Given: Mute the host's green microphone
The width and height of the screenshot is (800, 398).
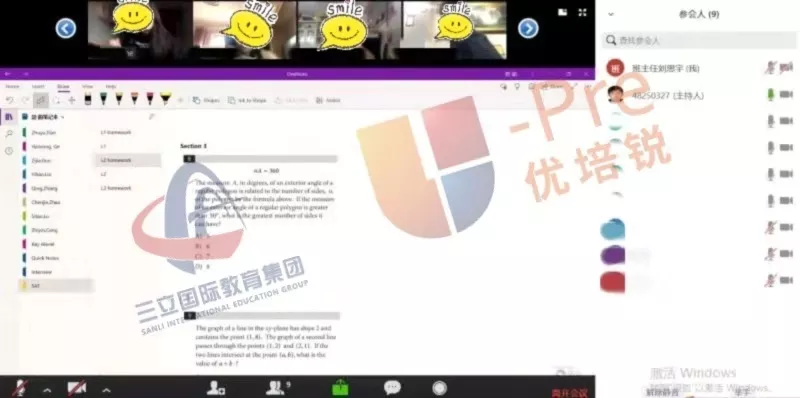Looking at the screenshot, I should click(771, 94).
